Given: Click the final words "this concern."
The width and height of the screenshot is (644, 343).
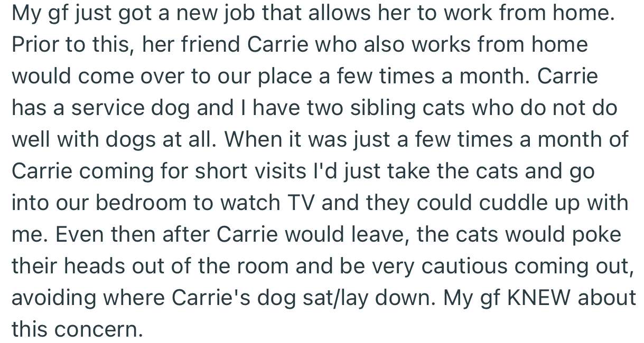Looking at the screenshot, I should 78,330.
